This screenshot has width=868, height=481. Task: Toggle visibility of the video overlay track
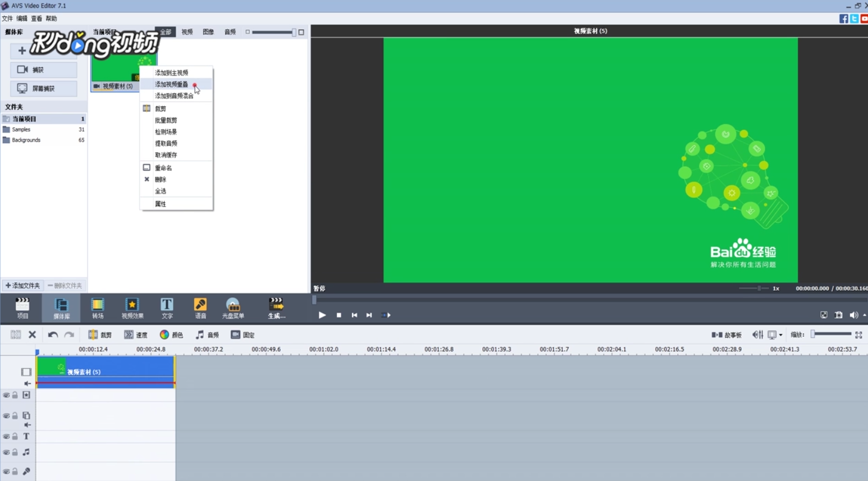coord(6,416)
